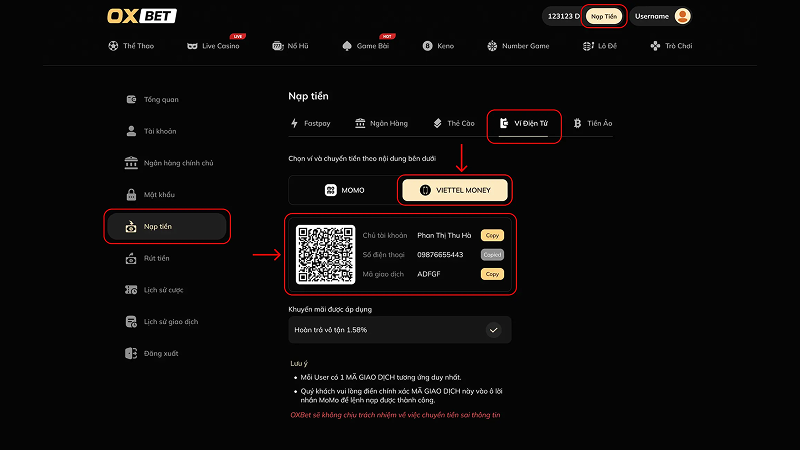Click the Nổ Hũ slot icon
Image resolution: width=800 pixels, height=450 pixels.
(x=278, y=46)
